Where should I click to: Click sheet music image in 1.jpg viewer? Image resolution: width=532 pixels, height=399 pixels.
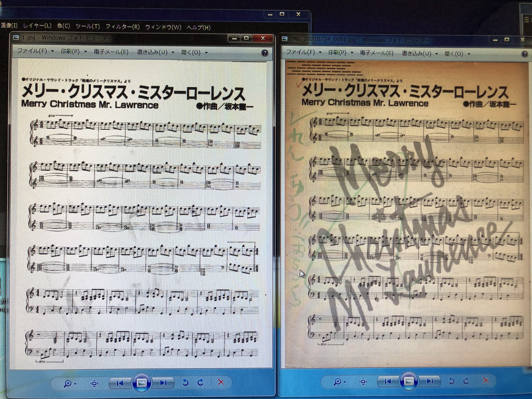coord(142,214)
